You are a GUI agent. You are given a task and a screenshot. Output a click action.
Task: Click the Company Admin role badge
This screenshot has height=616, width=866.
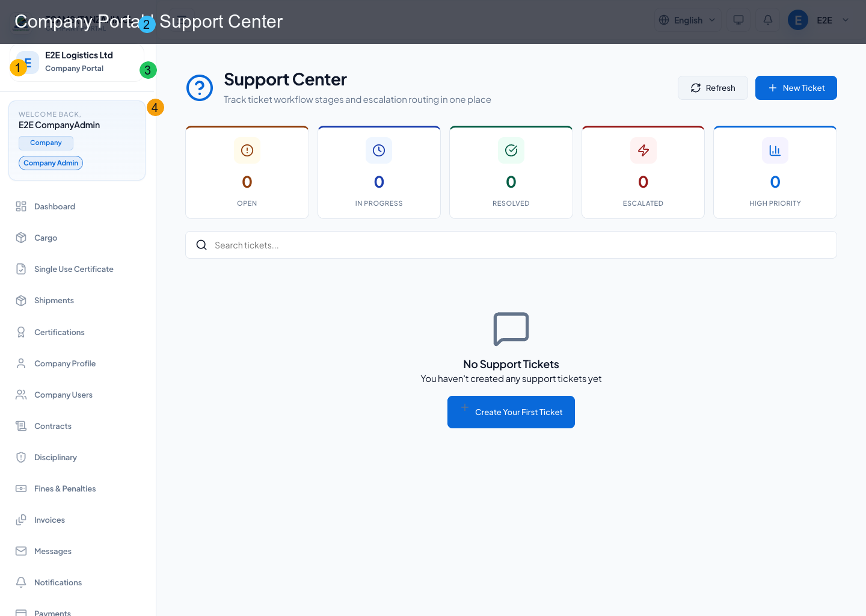[51, 163]
